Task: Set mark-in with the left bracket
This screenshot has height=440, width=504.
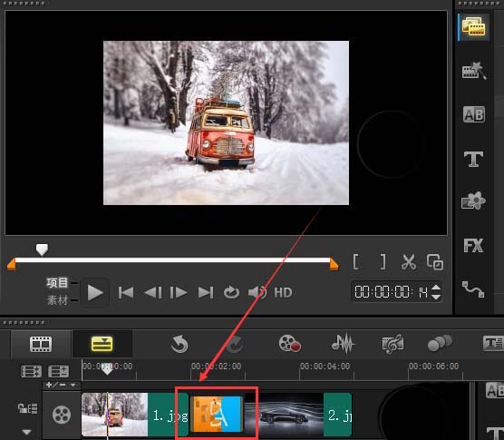Action: tap(356, 262)
